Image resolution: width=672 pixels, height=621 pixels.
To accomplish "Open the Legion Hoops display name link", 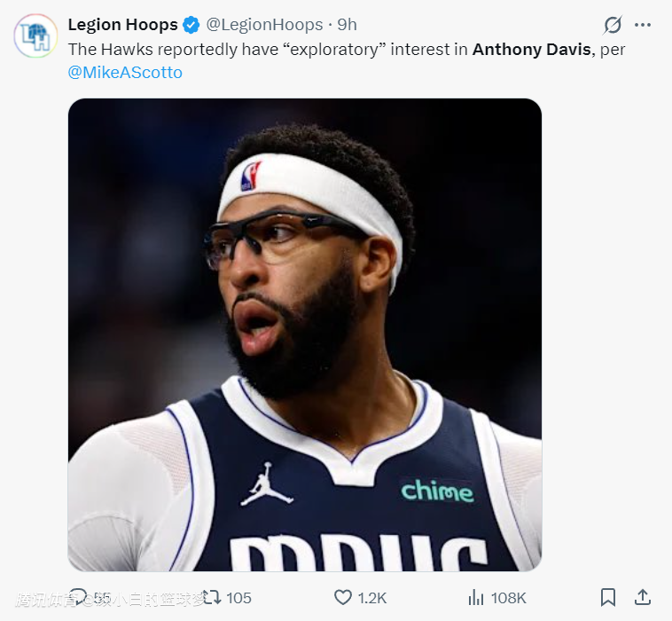I will [122, 25].
